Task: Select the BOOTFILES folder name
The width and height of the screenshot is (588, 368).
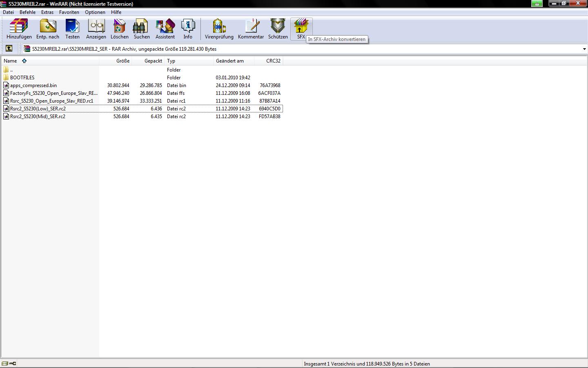Action: pyautogui.click(x=22, y=78)
